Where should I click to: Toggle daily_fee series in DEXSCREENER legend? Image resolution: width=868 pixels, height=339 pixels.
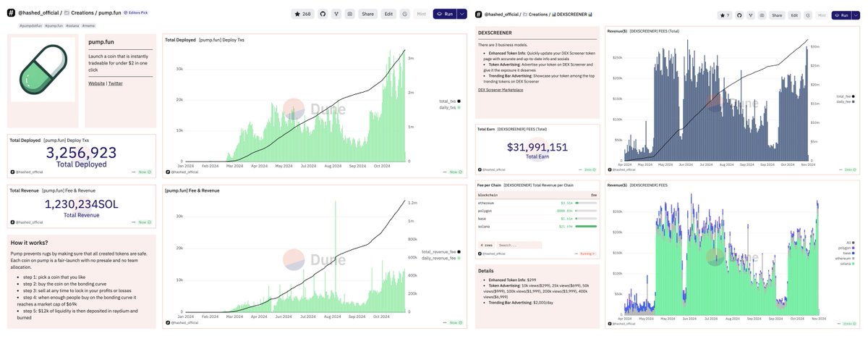(x=846, y=102)
